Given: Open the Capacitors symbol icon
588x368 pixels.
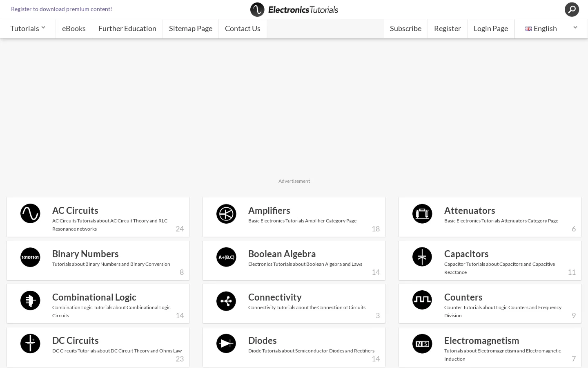Looking at the screenshot, I should (x=422, y=257).
